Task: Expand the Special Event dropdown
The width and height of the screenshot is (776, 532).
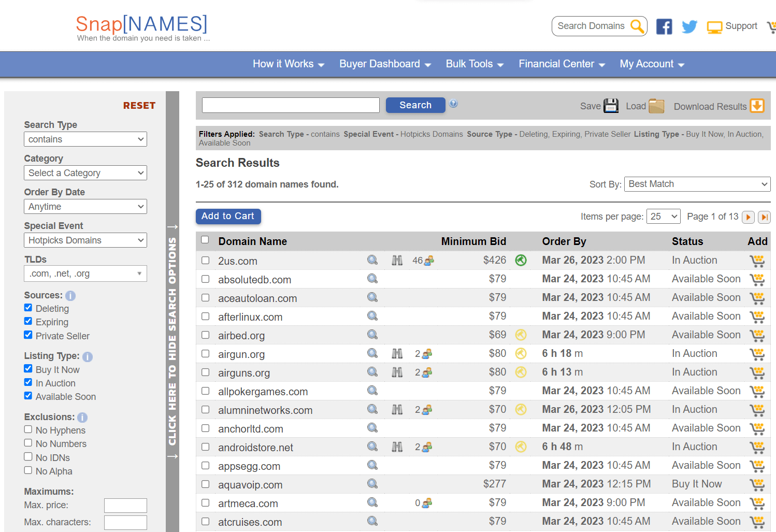Action: [x=85, y=240]
